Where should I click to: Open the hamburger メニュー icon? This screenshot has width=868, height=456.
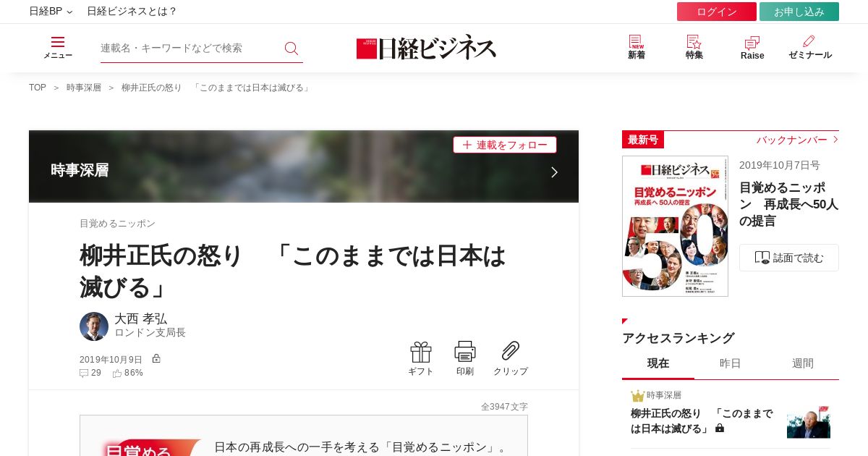[58, 42]
